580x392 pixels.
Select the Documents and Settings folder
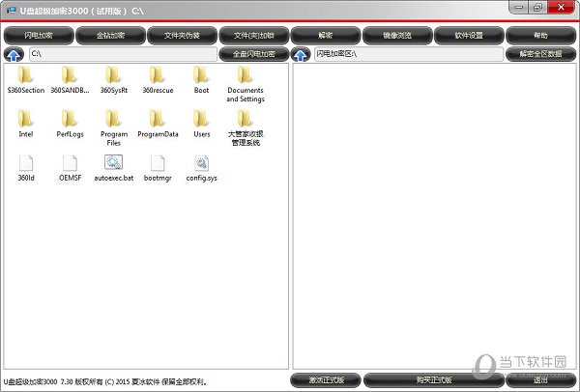click(246, 75)
